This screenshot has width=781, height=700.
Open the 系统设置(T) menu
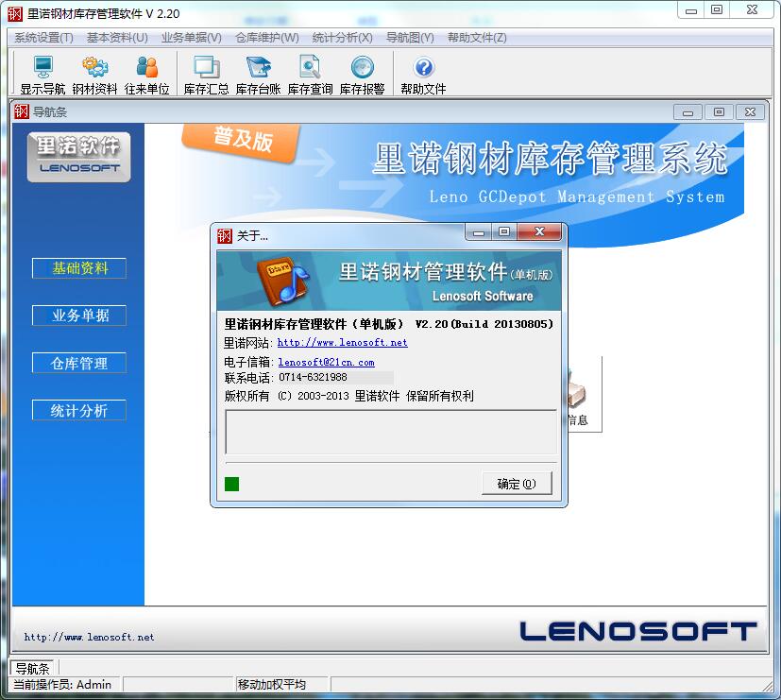[43, 38]
